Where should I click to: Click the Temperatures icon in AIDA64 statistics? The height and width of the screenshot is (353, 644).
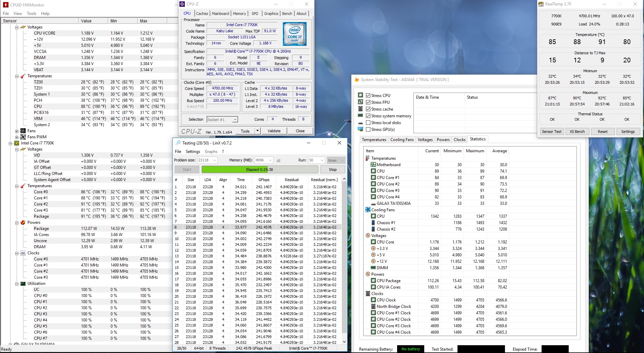pos(368,158)
